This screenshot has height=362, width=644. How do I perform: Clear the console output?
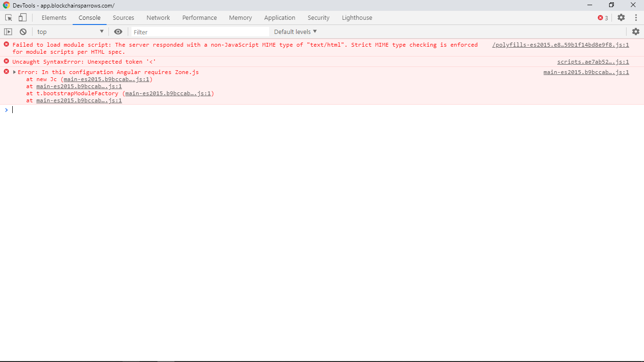pyautogui.click(x=23, y=32)
